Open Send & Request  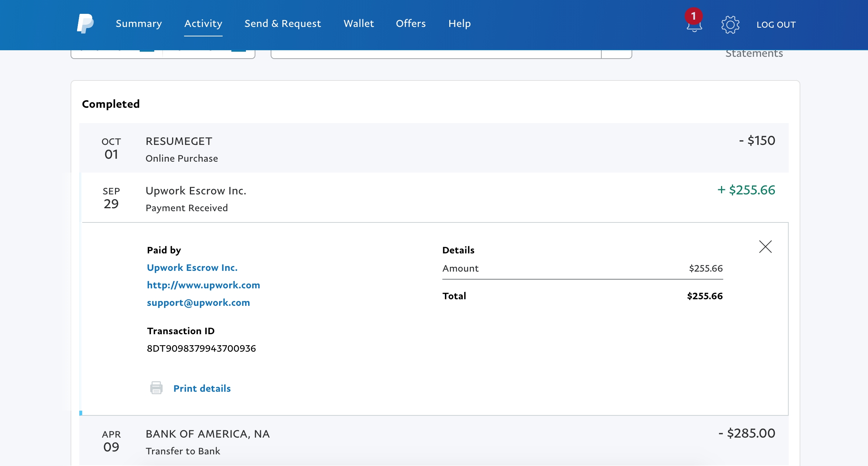[283, 24]
